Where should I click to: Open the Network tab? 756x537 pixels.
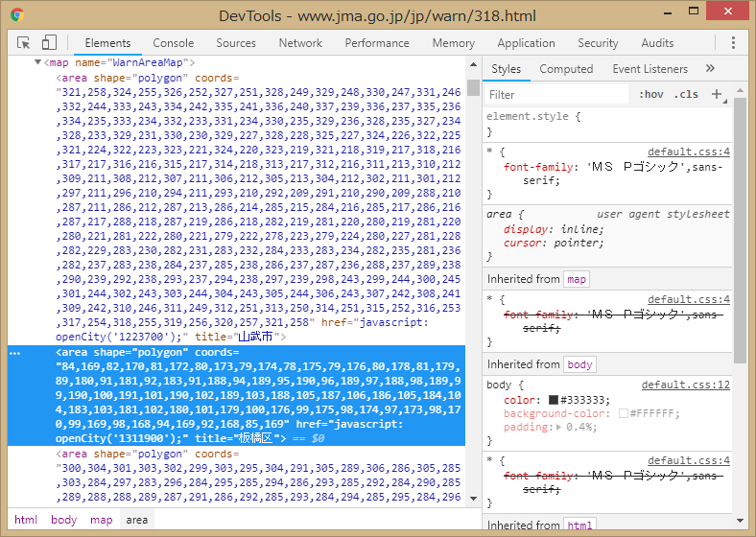click(300, 43)
